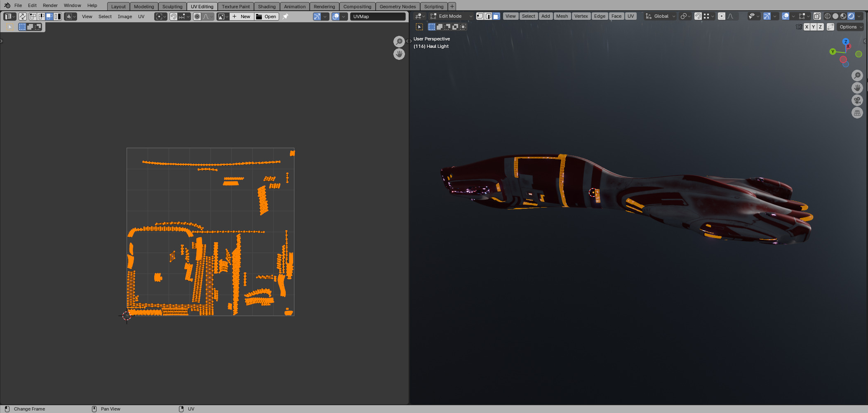Click pan hand gizmo in UV editor
Screen dimensions: 868x413
click(399, 54)
